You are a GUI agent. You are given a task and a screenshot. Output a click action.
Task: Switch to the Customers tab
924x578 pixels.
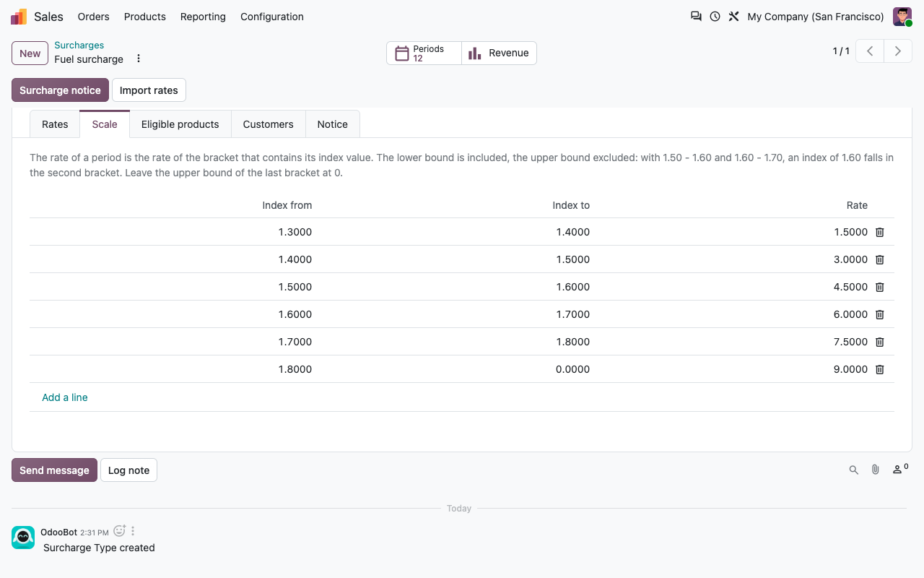269,124
